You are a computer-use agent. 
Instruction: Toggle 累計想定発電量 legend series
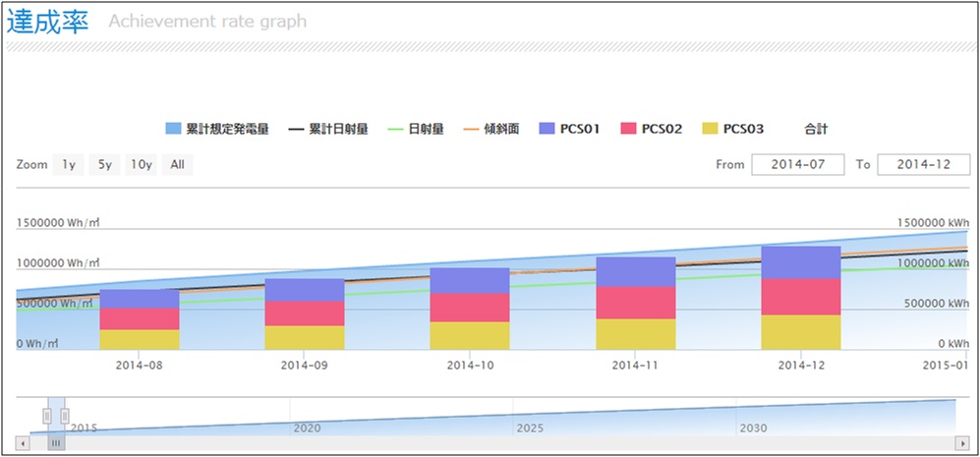click(x=217, y=129)
